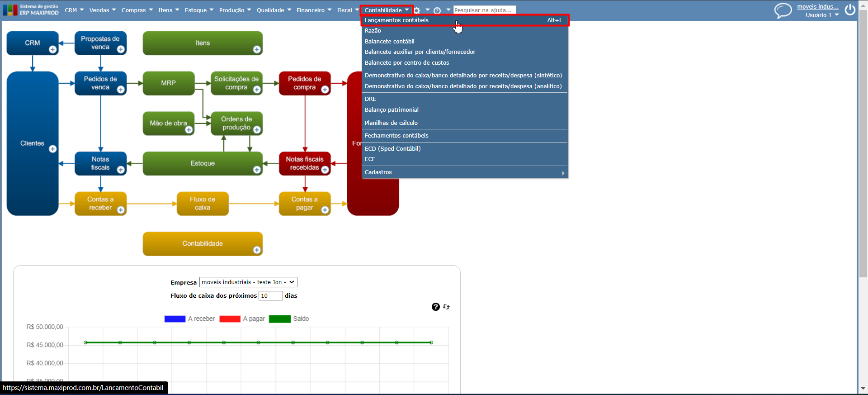Click the power logout icon
The height and width of the screenshot is (395, 868).
[850, 10]
